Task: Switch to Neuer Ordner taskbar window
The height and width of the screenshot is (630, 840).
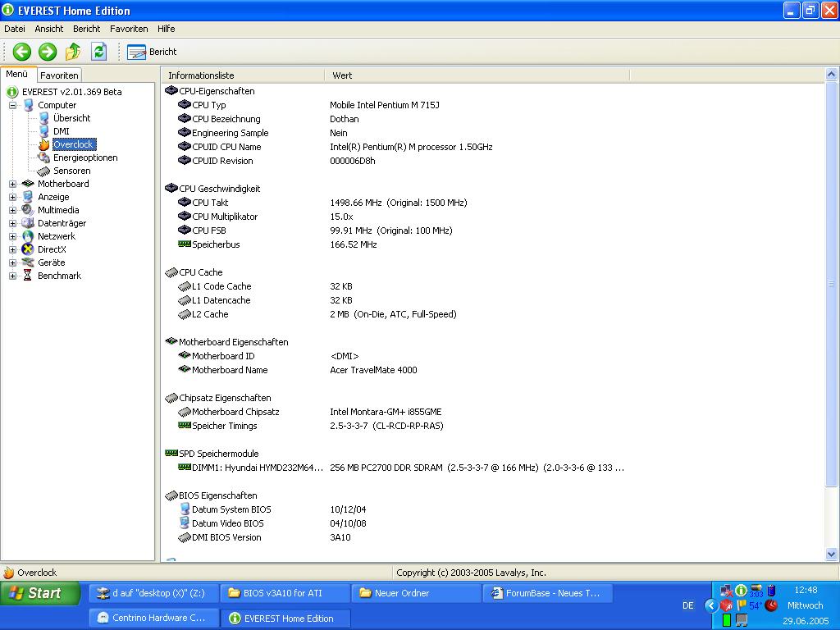Action: coord(417,593)
